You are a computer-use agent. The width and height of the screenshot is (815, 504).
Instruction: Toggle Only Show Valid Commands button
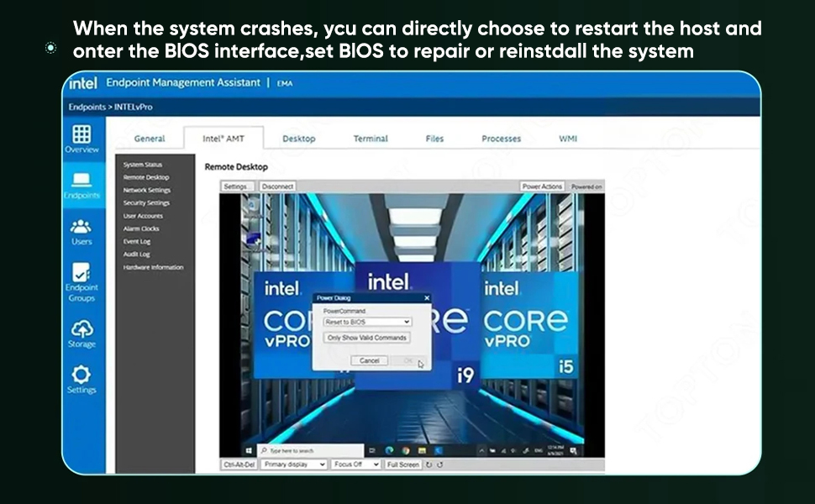coord(366,338)
